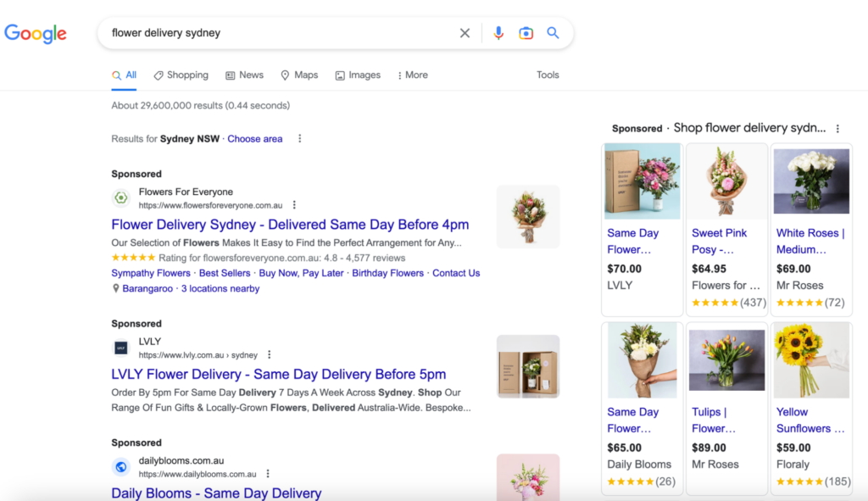
Task: Open Google Lens camera search
Action: point(526,33)
